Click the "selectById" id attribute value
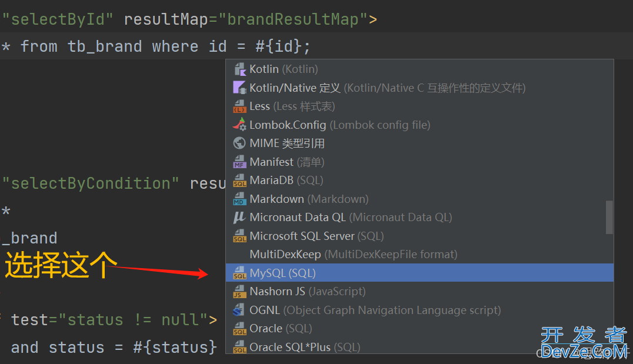Viewport: 633px width, 364px height. click(58, 19)
